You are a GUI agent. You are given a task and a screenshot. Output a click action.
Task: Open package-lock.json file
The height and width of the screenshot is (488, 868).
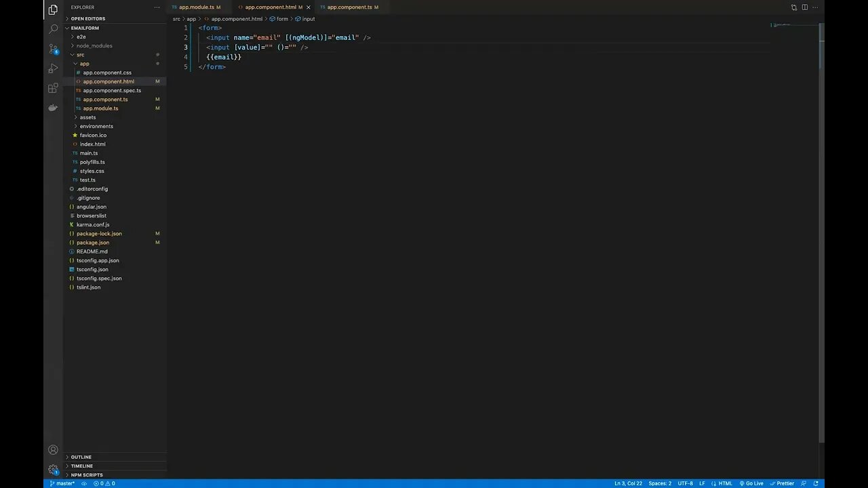[115, 233]
